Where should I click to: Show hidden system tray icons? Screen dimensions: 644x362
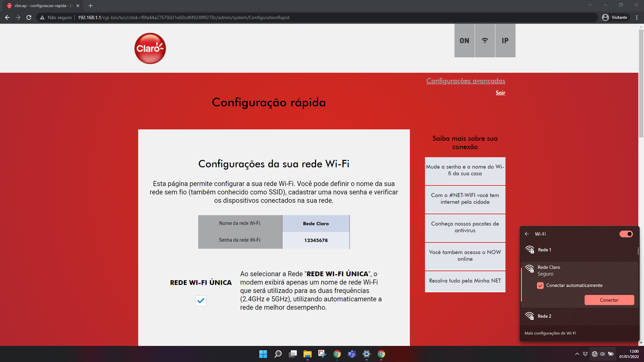point(577,354)
